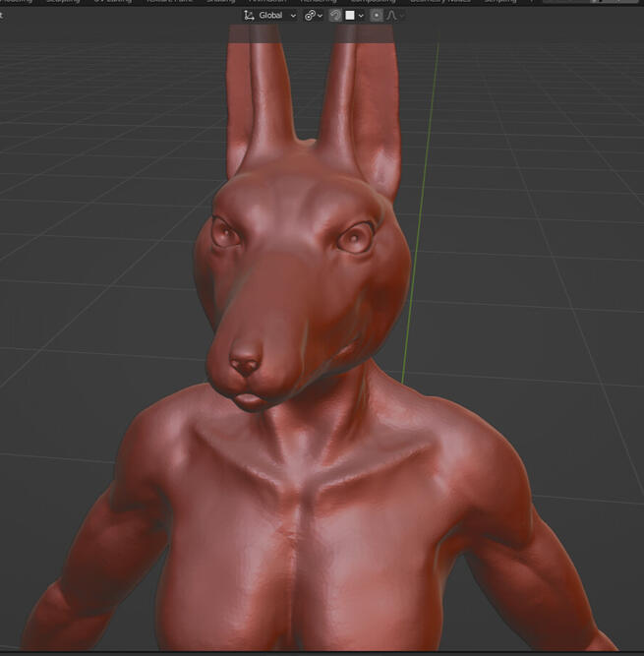Click the transform orientation axes icon

click(x=249, y=16)
